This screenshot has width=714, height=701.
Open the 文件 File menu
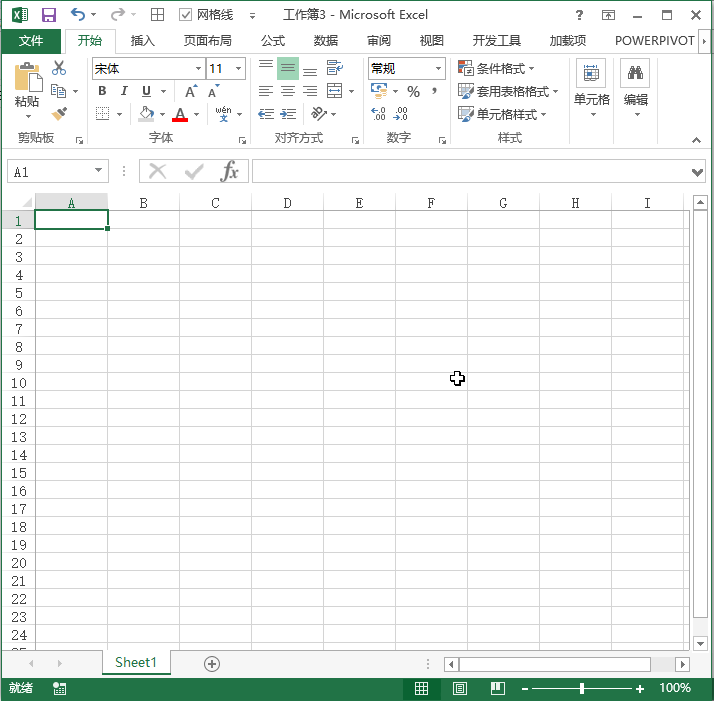tap(31, 41)
